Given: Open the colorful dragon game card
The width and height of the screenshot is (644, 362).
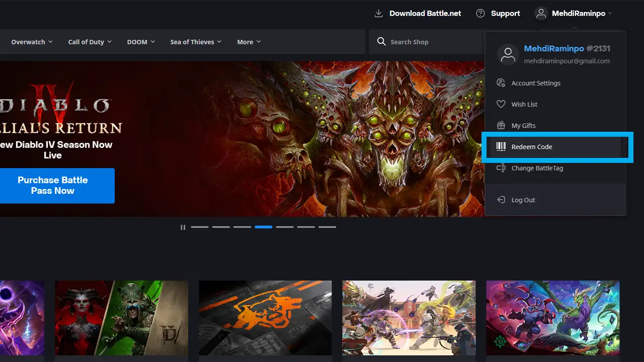Looking at the screenshot, I should 552,318.
